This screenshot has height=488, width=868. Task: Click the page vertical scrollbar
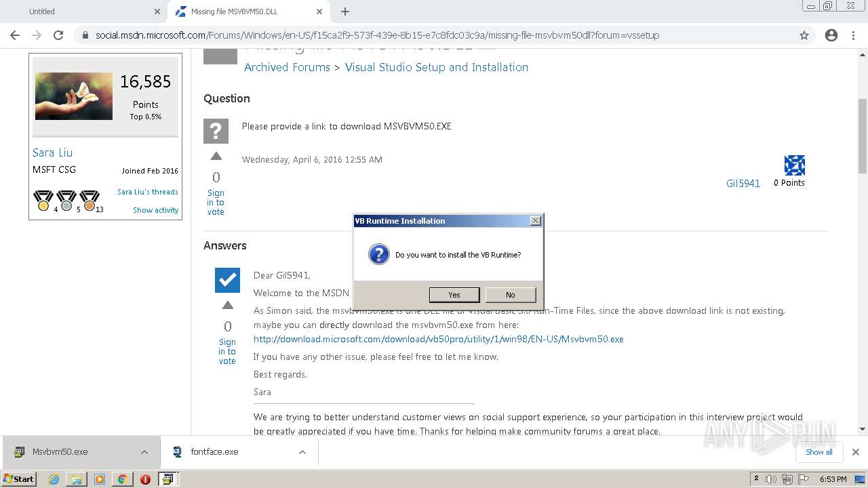pos(862,136)
